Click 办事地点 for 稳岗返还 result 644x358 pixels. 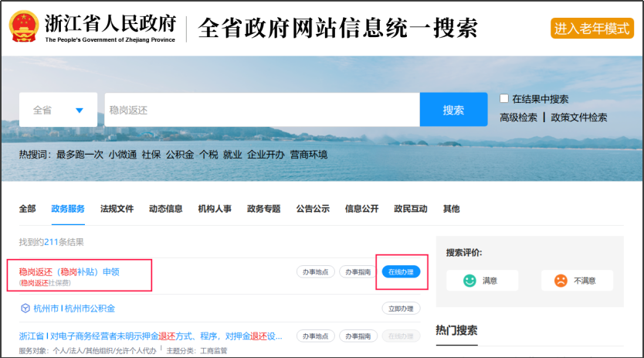[x=315, y=272]
